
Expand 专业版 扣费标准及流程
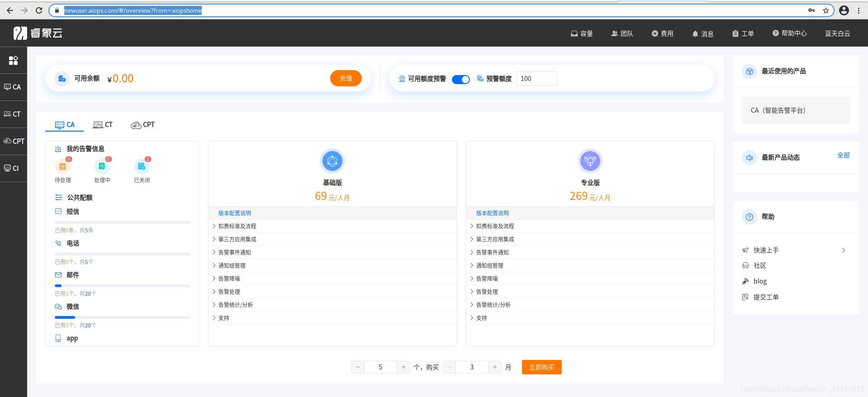point(590,226)
